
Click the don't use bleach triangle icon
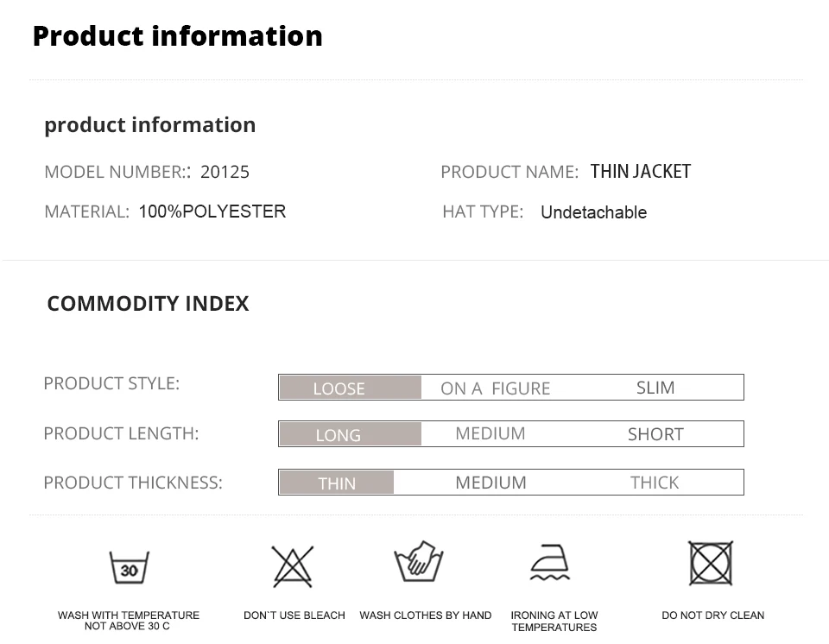pos(293,566)
